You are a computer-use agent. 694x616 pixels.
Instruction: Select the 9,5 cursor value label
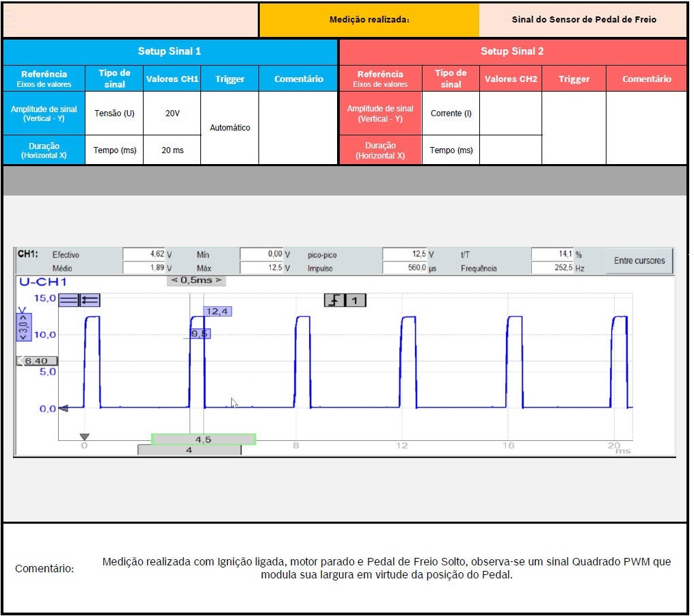[x=200, y=334]
